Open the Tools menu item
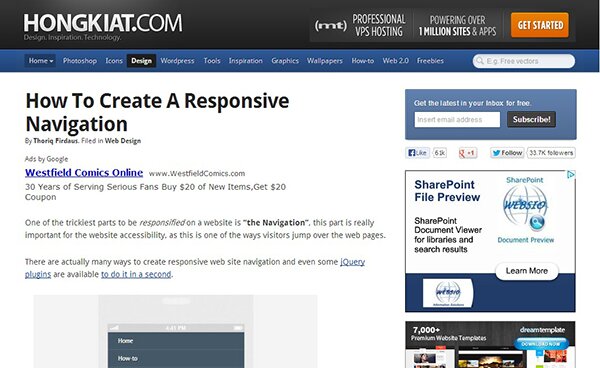The image size is (600, 368). (x=212, y=61)
